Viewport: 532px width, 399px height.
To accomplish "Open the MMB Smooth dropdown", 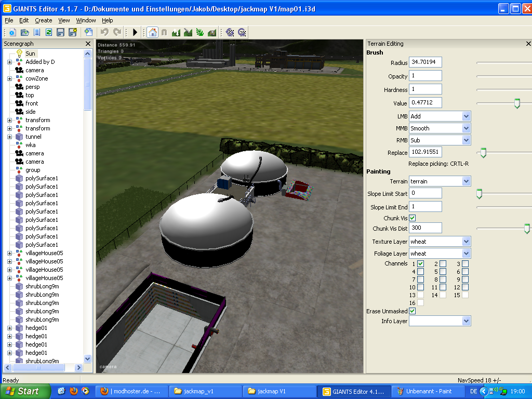I will (x=440, y=128).
